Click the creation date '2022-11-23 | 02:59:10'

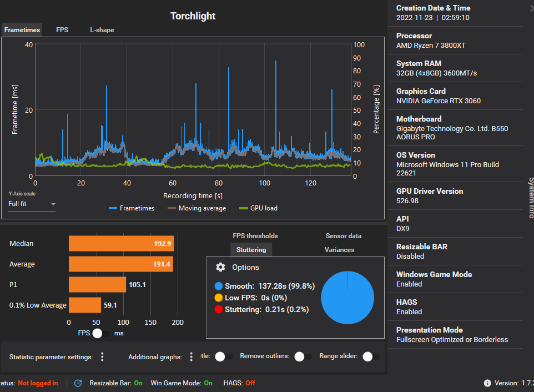pos(432,18)
